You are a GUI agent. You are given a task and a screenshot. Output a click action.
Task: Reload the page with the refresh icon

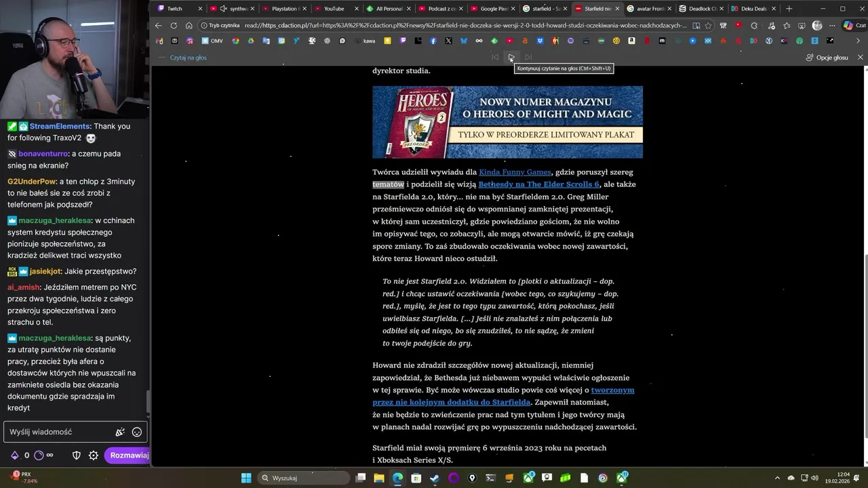pyautogui.click(x=174, y=25)
